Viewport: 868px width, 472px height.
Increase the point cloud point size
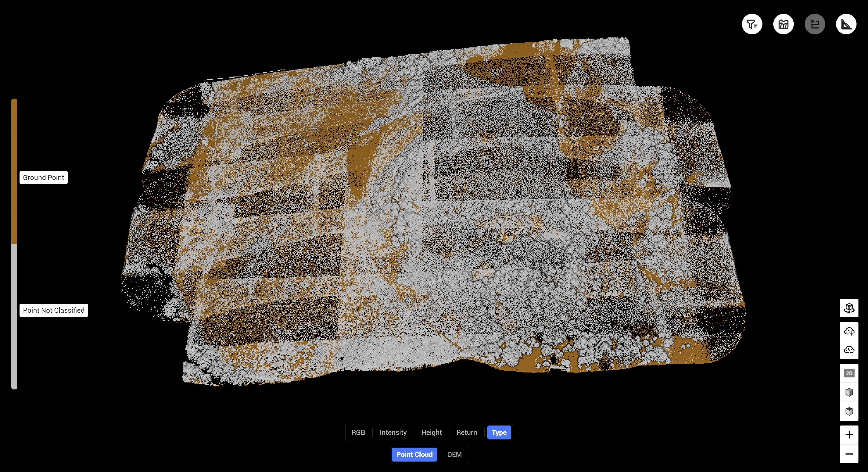[x=849, y=331]
